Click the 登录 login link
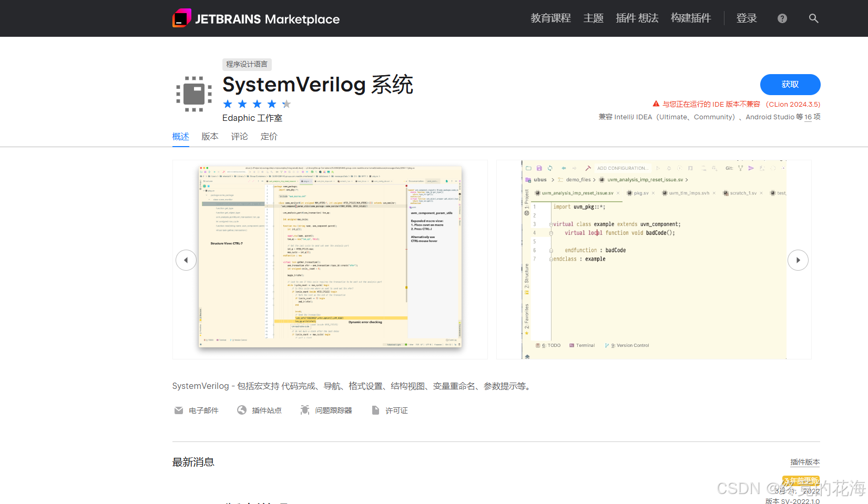The height and width of the screenshot is (504, 868). coord(747,18)
